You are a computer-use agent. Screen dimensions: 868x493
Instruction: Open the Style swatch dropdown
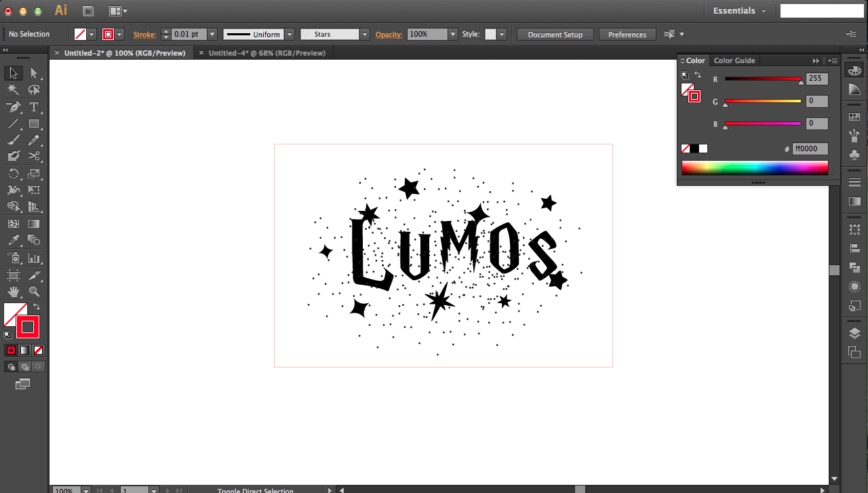[x=501, y=34]
